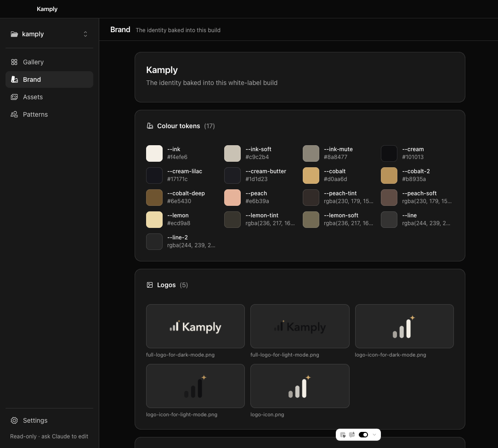Open logo-icon-for-dark-mode thumbnail
This screenshot has height=448, width=498.
[x=404, y=326]
